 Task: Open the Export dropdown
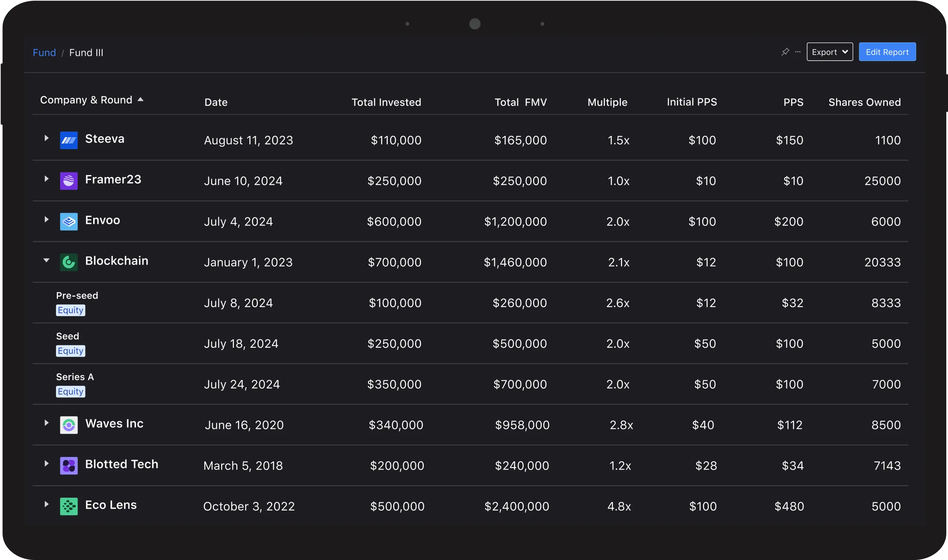coord(830,52)
